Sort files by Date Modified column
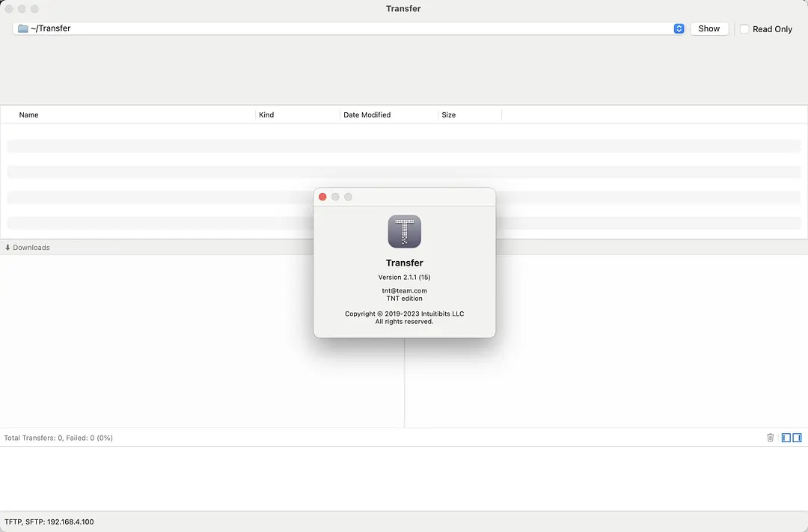 (x=366, y=114)
